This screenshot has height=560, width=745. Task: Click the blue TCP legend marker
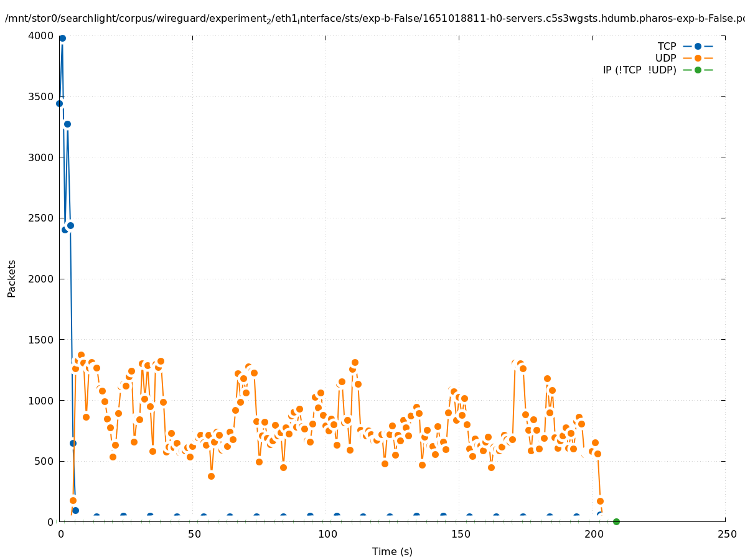[x=698, y=46]
